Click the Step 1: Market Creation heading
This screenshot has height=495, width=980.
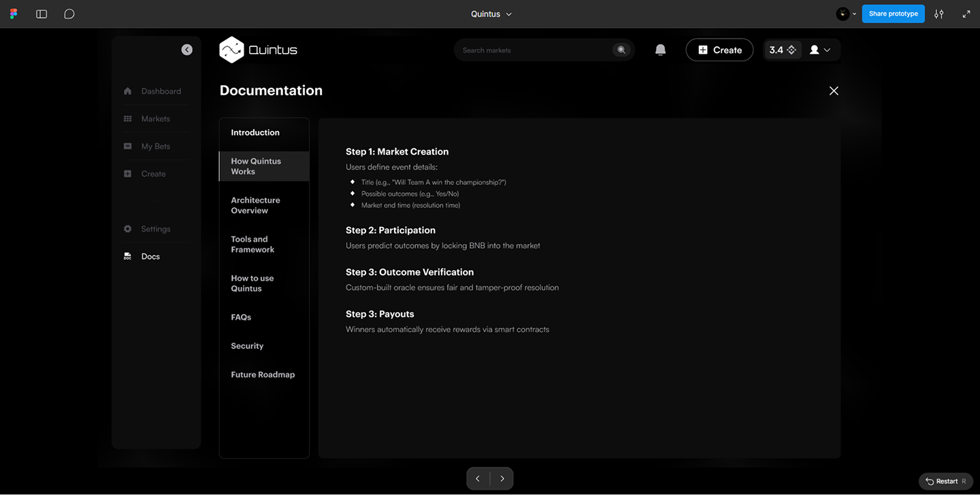tap(397, 152)
